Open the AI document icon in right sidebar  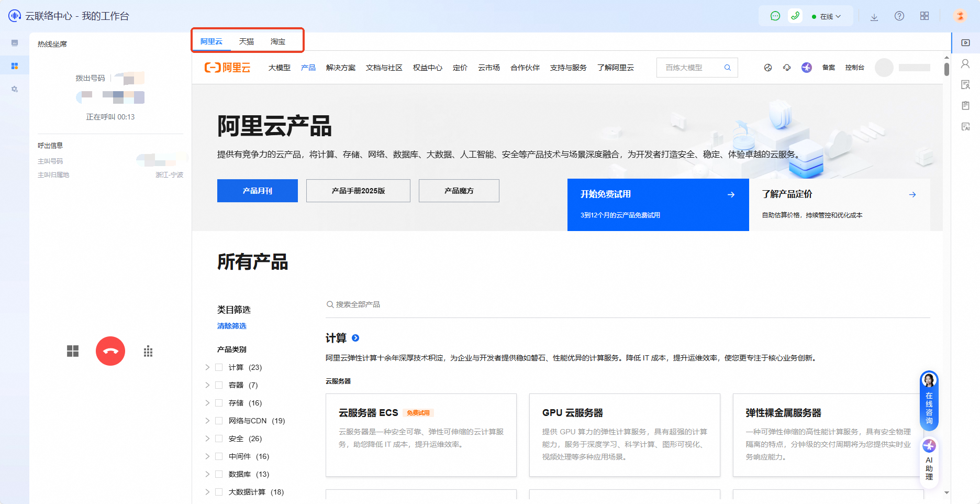pyautogui.click(x=966, y=126)
